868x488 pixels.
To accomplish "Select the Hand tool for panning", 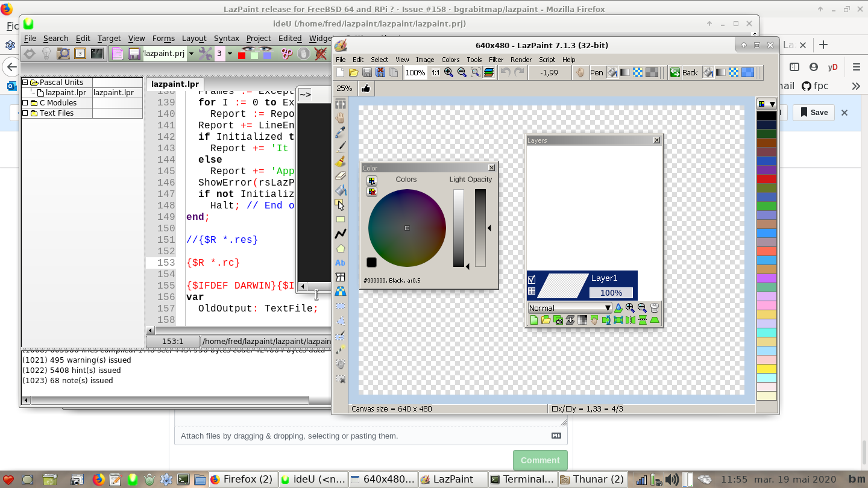I will (341, 117).
